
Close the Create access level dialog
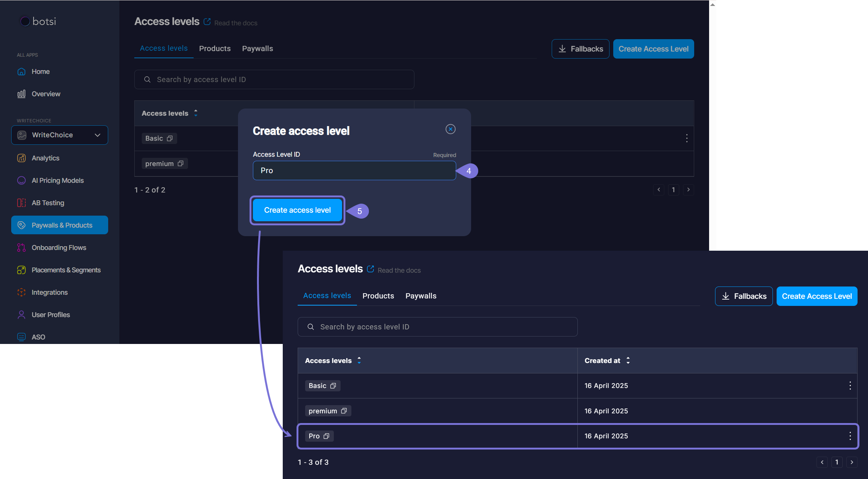(450, 129)
